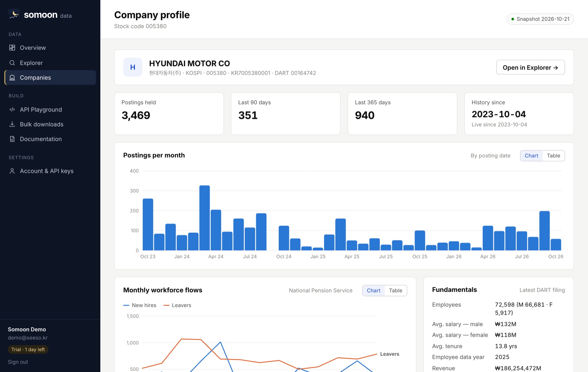Click the Employee data year 2025
588x372 pixels.
(x=502, y=357)
